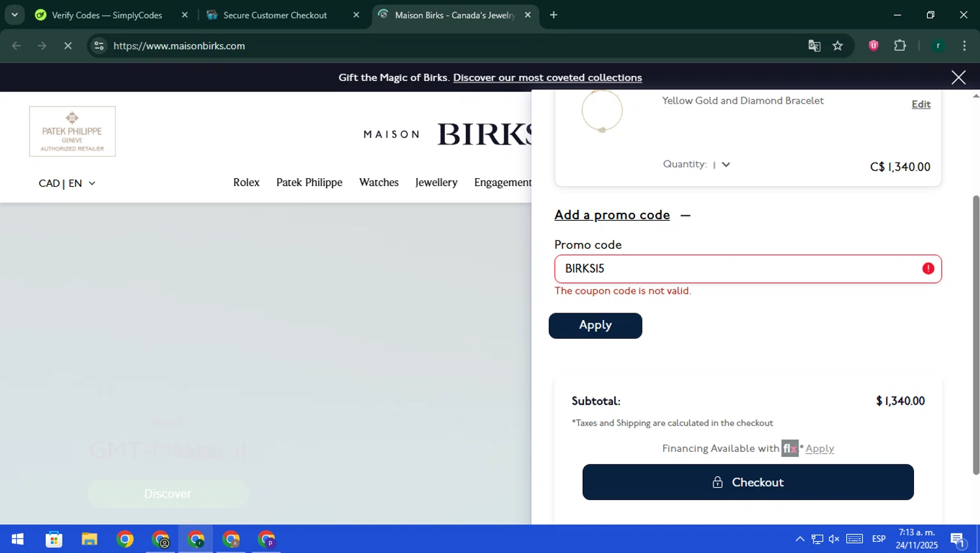Expand the CAD | EN currency selector
Viewport: 980px width, 553px height.
click(x=67, y=183)
